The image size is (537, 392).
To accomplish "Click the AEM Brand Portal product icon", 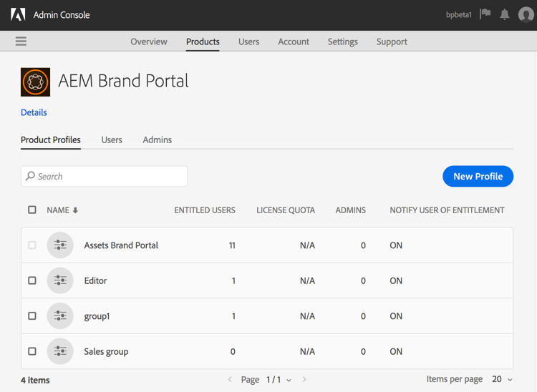I will [35, 82].
